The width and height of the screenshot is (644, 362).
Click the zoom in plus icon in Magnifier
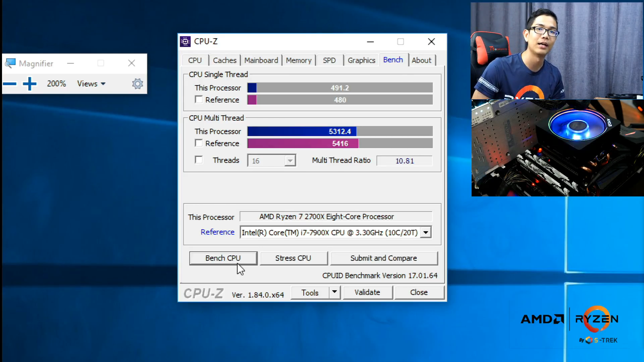(x=29, y=83)
